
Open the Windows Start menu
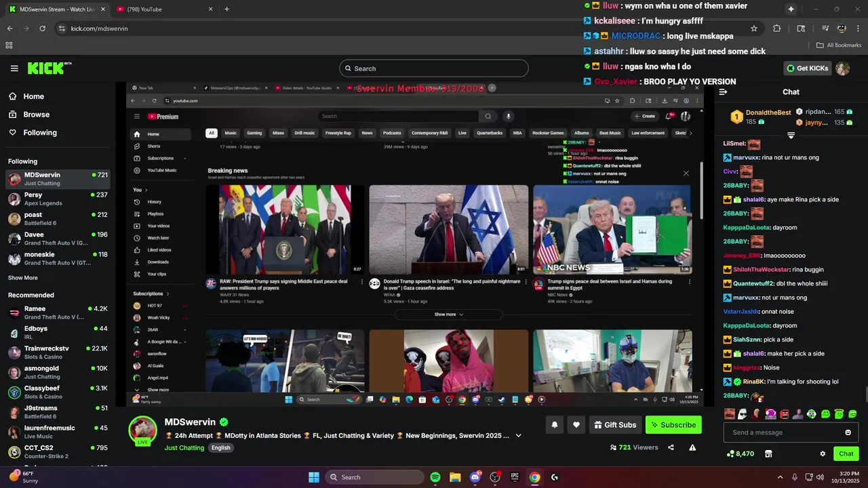314,477
